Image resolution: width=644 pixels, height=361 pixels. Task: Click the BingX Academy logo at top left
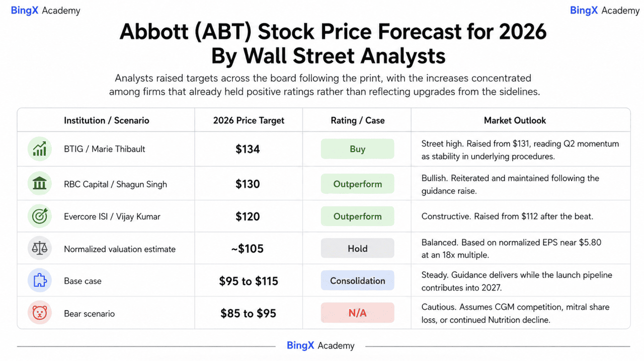tap(45, 11)
